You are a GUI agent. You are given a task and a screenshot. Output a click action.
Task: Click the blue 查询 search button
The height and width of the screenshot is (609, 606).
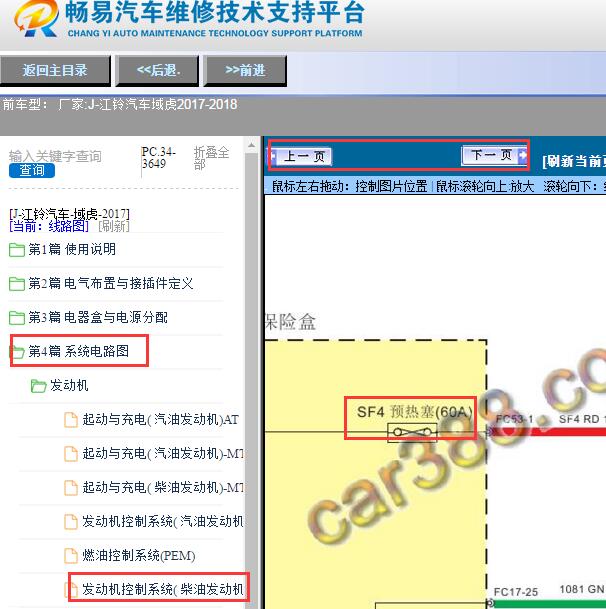tap(32, 170)
